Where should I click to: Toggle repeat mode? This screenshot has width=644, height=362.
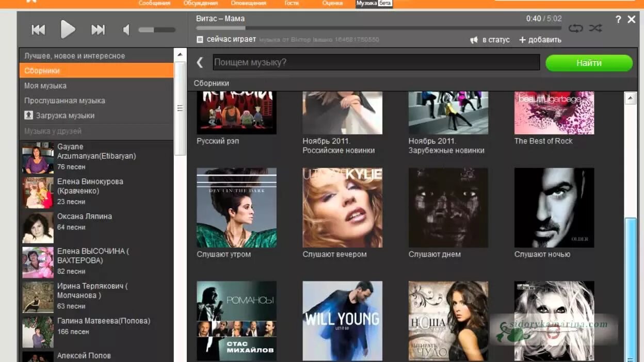(575, 28)
